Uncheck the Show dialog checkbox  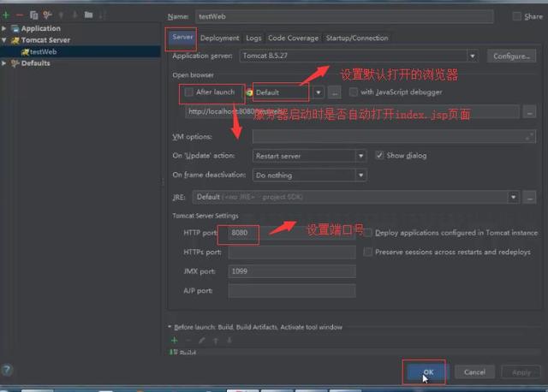click(x=379, y=155)
